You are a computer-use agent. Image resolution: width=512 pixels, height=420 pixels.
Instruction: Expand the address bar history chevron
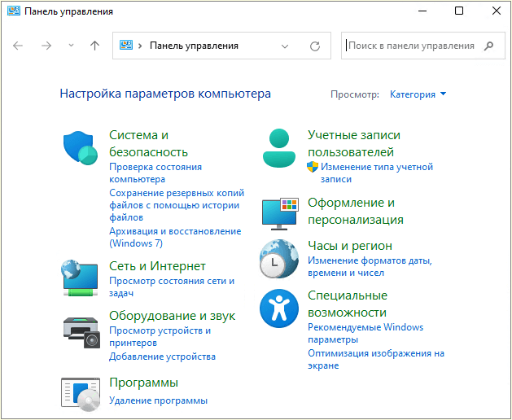coord(285,46)
